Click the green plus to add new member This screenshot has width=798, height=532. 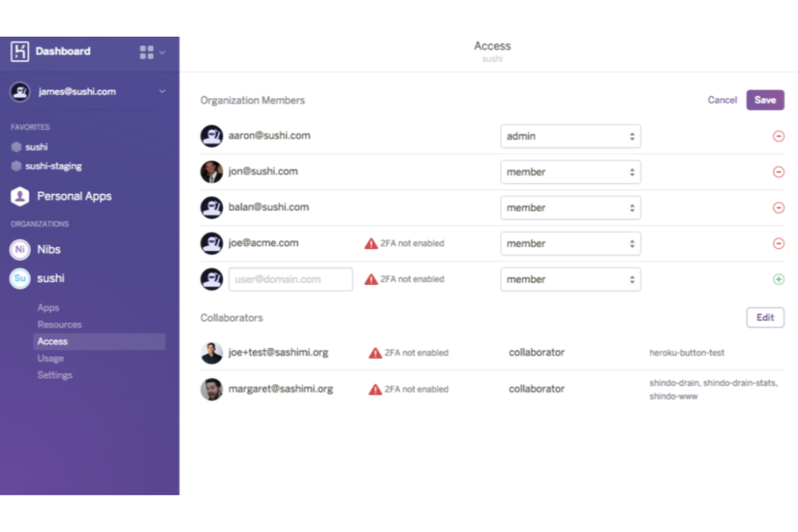(x=779, y=279)
